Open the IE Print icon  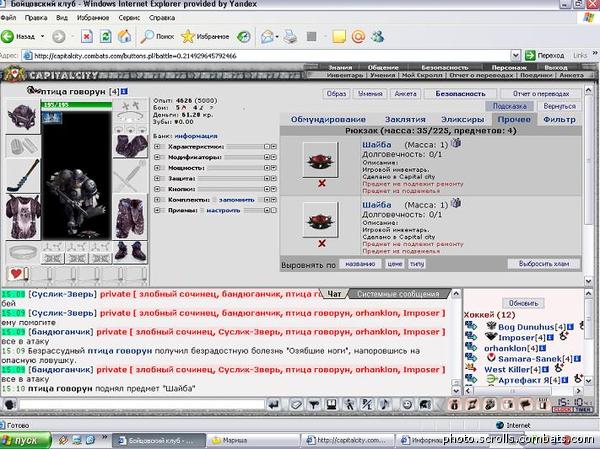[290, 37]
